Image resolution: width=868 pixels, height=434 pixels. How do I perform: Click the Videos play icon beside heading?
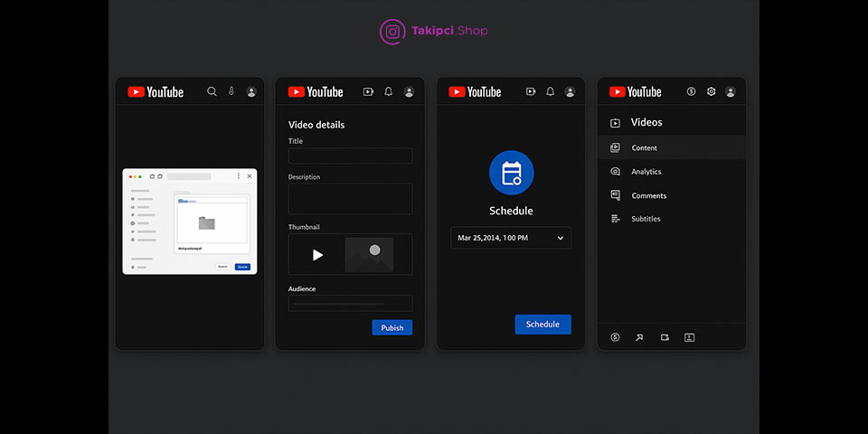tap(615, 123)
